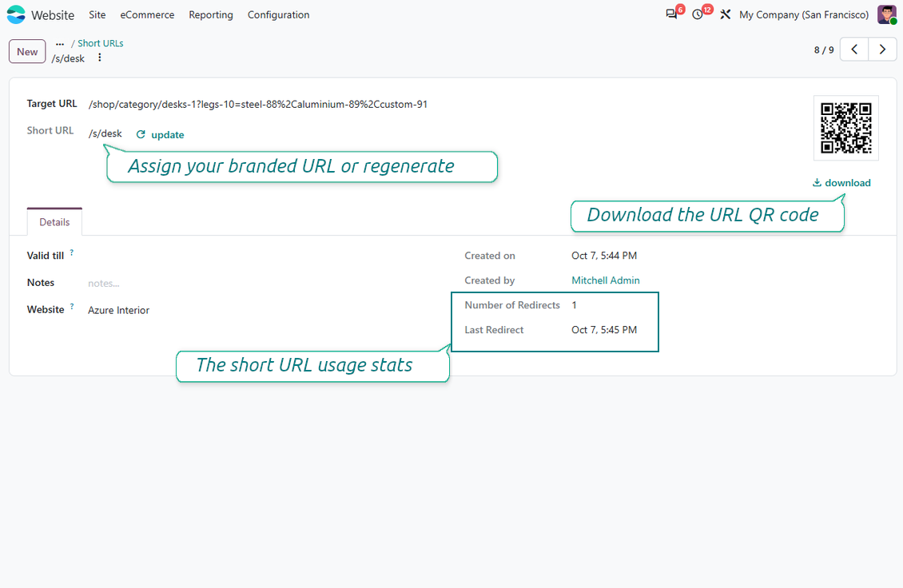Click the Created on Oct 7, 5:44 PM value

pyautogui.click(x=604, y=256)
